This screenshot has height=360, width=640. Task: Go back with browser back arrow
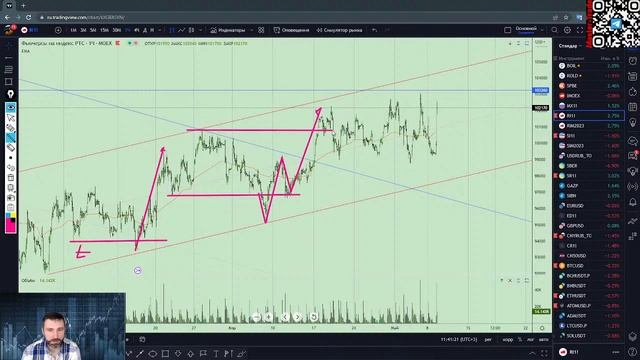(7, 17)
